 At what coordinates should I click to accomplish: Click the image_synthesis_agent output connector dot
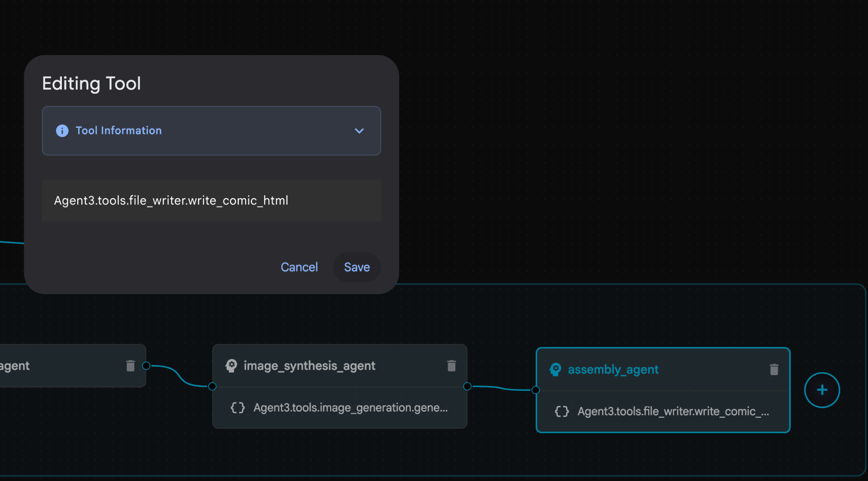pos(467,386)
